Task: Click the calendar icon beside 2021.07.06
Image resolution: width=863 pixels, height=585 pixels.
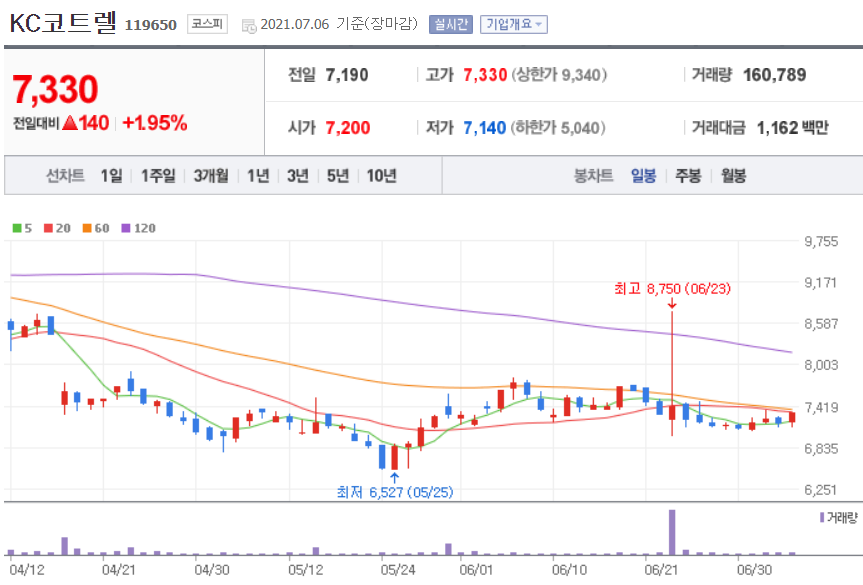Action: tap(249, 25)
